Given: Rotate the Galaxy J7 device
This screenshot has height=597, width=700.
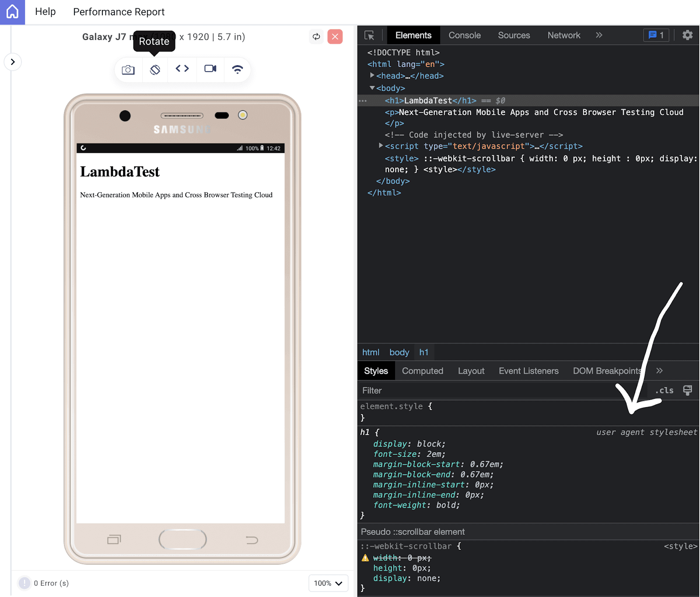Looking at the screenshot, I should click(155, 70).
